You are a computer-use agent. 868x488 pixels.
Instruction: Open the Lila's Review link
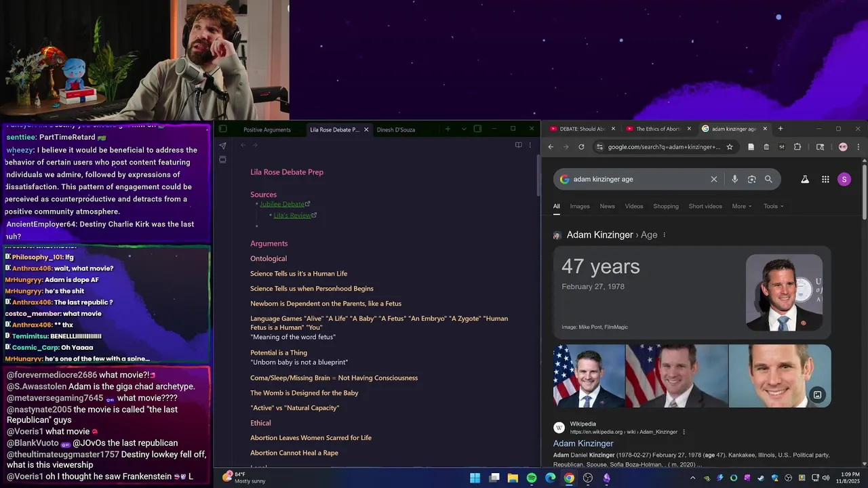[x=292, y=216]
